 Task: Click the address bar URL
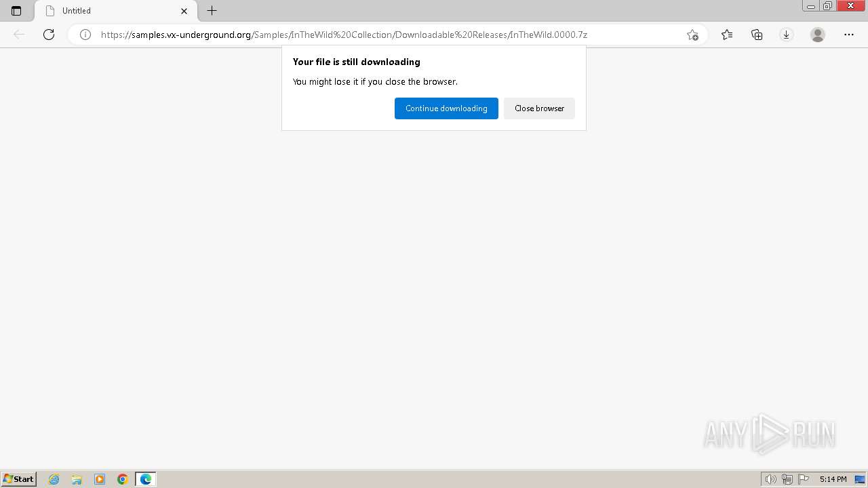344,35
